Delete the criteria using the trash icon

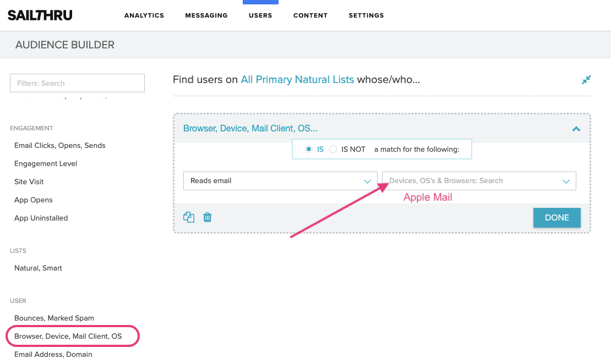tap(207, 217)
